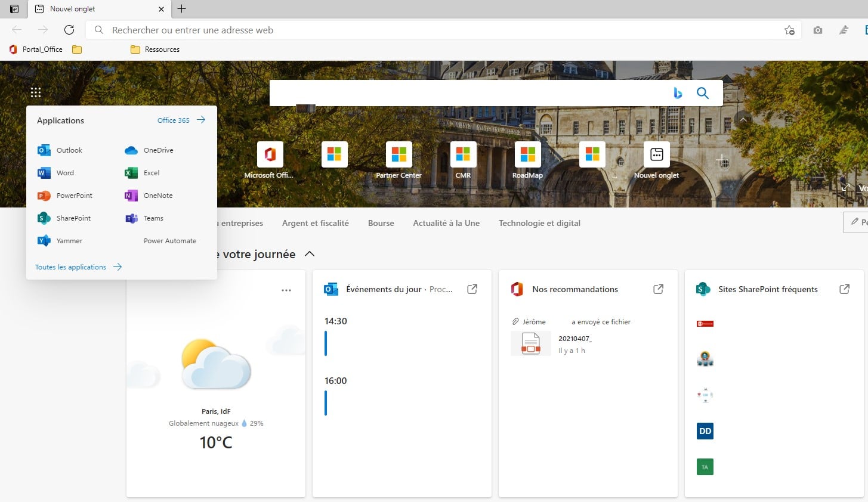Open Nos recommandations in new window
The width and height of the screenshot is (868, 502).
pyautogui.click(x=658, y=289)
